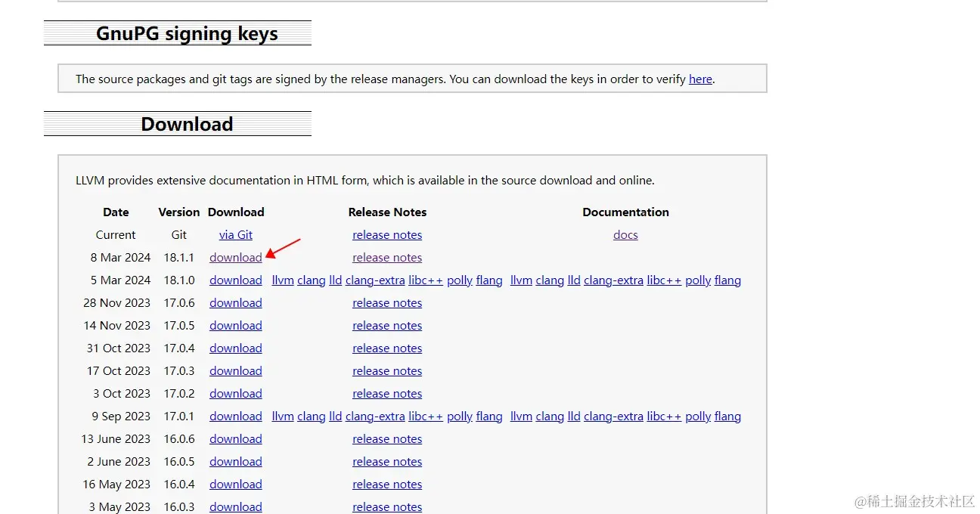Select the '8 Mar 2024' date cell
Image resolution: width=980 pixels, height=514 pixels.
(x=120, y=258)
